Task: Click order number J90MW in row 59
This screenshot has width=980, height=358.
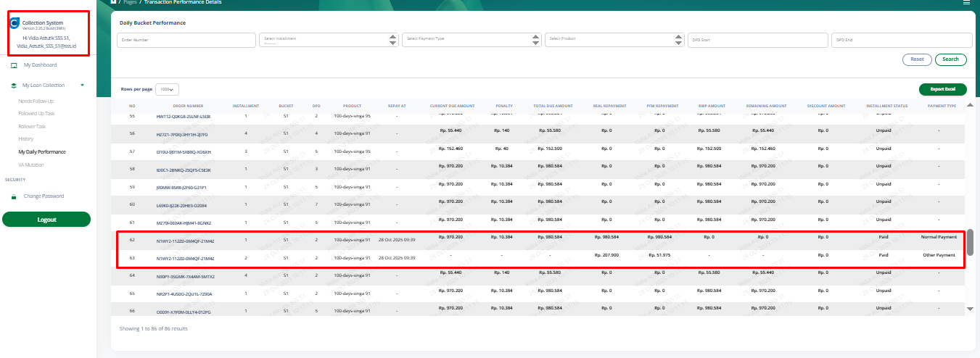Action: pos(183,187)
